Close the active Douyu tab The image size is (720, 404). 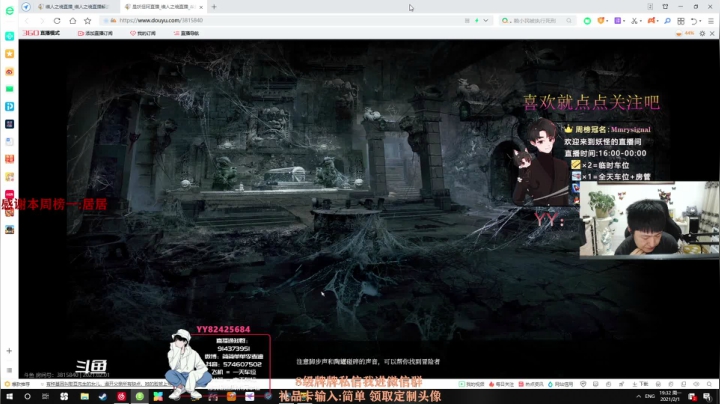tap(201, 7)
